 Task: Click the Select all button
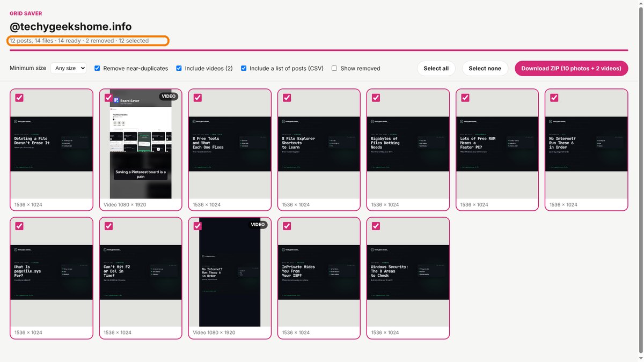[x=436, y=68]
